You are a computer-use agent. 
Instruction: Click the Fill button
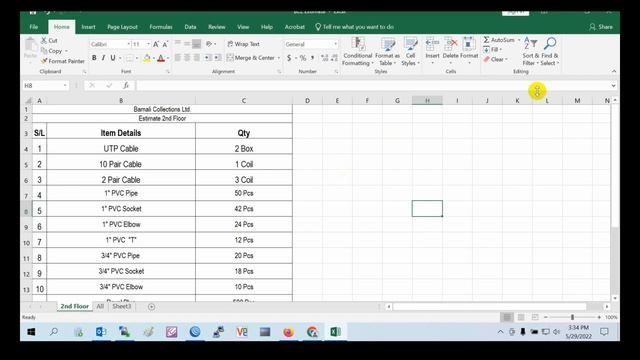[492, 49]
